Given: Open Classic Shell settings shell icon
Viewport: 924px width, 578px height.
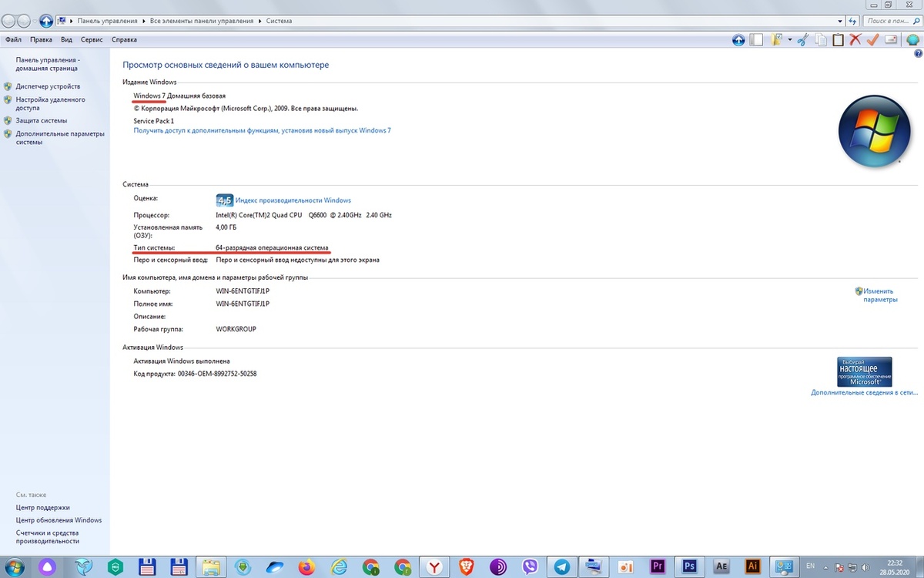Looking at the screenshot, I should click(912, 40).
